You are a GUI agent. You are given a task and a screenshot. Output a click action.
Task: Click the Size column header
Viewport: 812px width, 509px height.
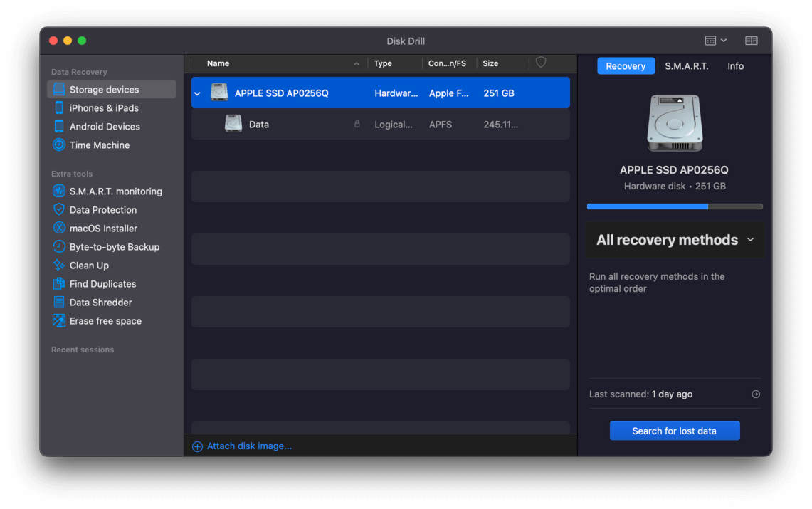(490, 63)
